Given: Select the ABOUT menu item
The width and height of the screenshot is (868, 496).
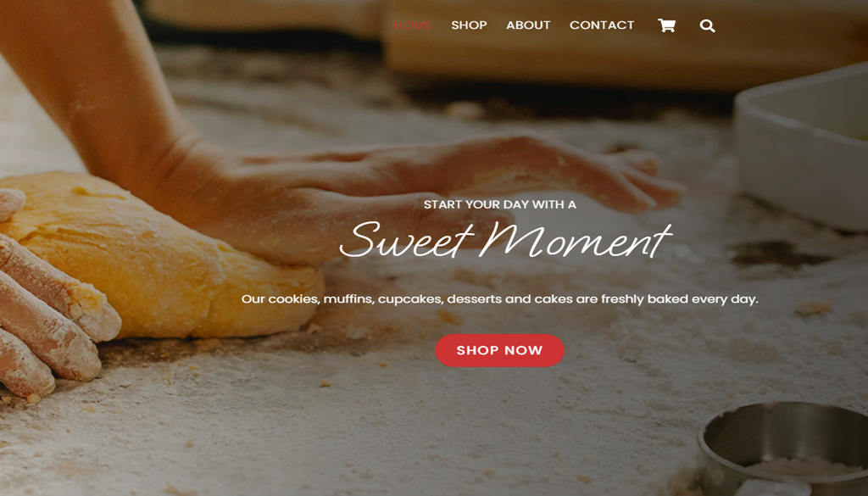Looking at the screenshot, I should click(x=528, y=25).
